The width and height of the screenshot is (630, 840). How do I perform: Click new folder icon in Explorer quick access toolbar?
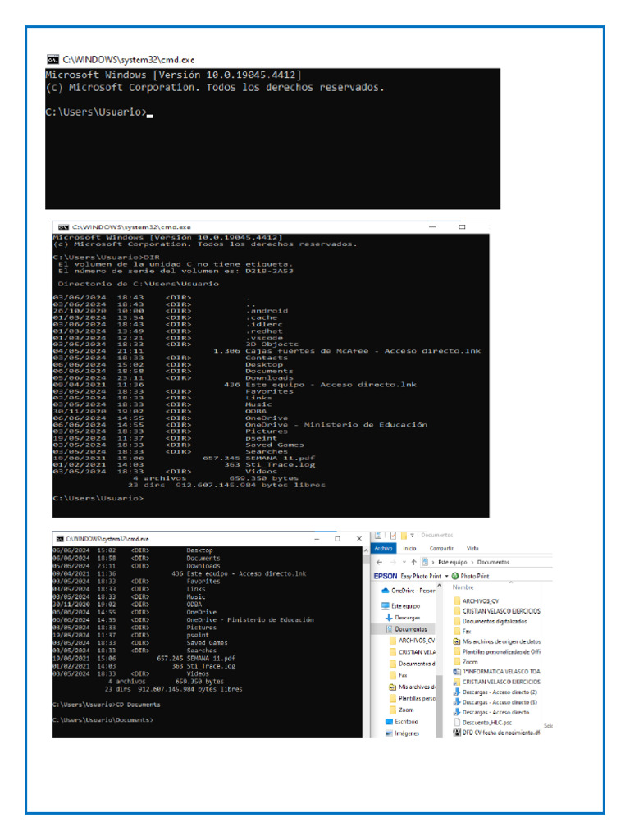[404, 535]
